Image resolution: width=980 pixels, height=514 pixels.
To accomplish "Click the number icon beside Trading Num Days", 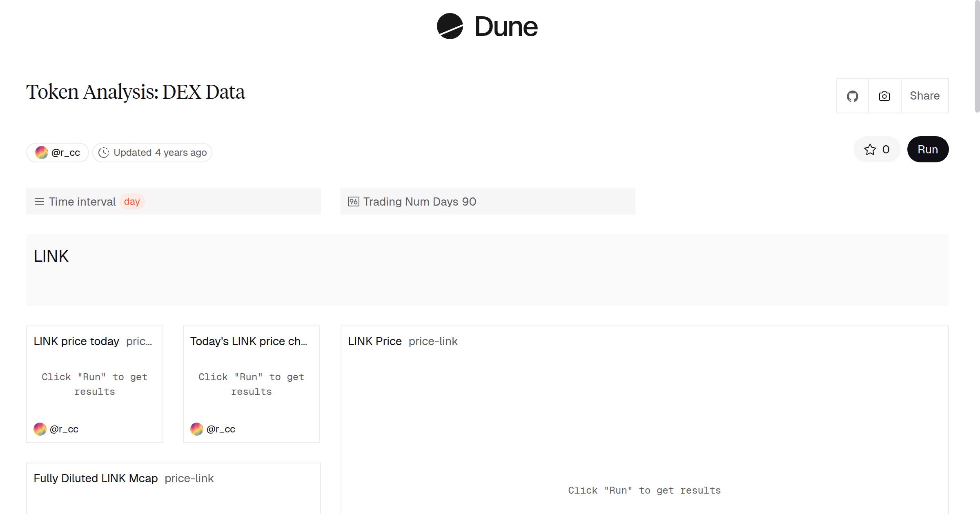I will (x=353, y=202).
